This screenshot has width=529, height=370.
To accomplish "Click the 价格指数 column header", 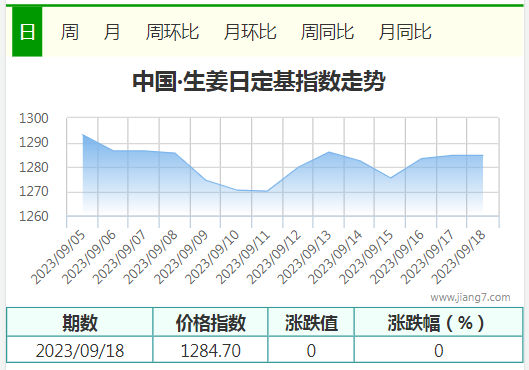I will pos(210,322).
